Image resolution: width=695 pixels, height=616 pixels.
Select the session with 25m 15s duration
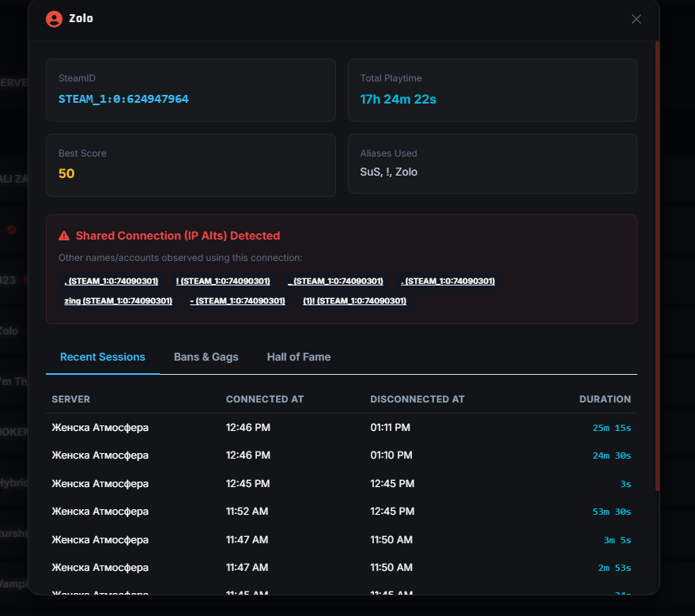pos(342,428)
